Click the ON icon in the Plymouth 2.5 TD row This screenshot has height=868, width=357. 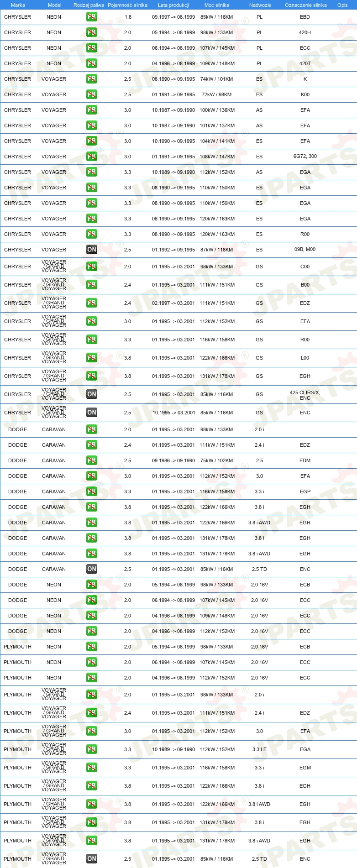92,859
